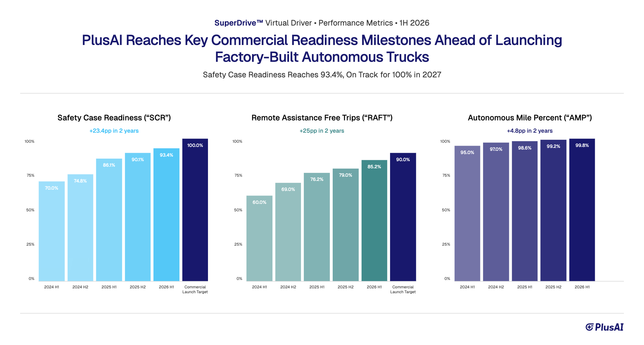This screenshot has width=644, height=345.
Task: Click the SCR bar labeled 70.0%
Action: point(52,231)
